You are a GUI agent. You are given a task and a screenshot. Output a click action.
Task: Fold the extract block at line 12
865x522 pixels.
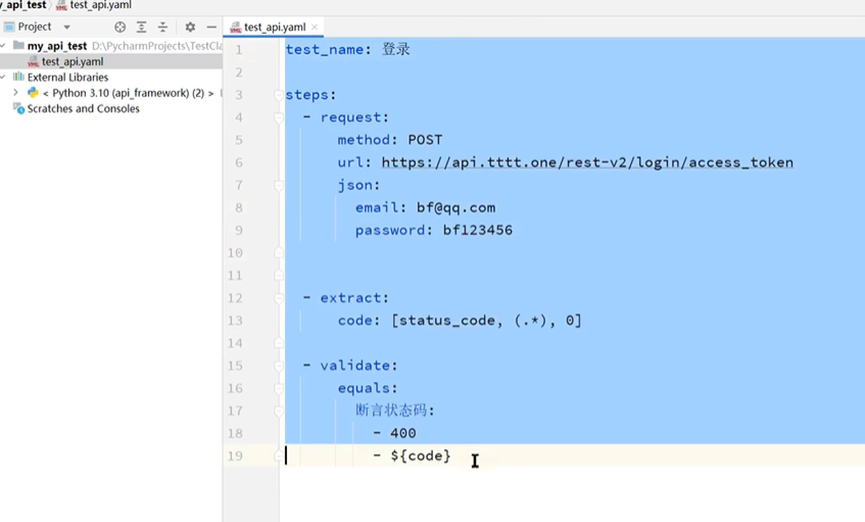click(279, 298)
